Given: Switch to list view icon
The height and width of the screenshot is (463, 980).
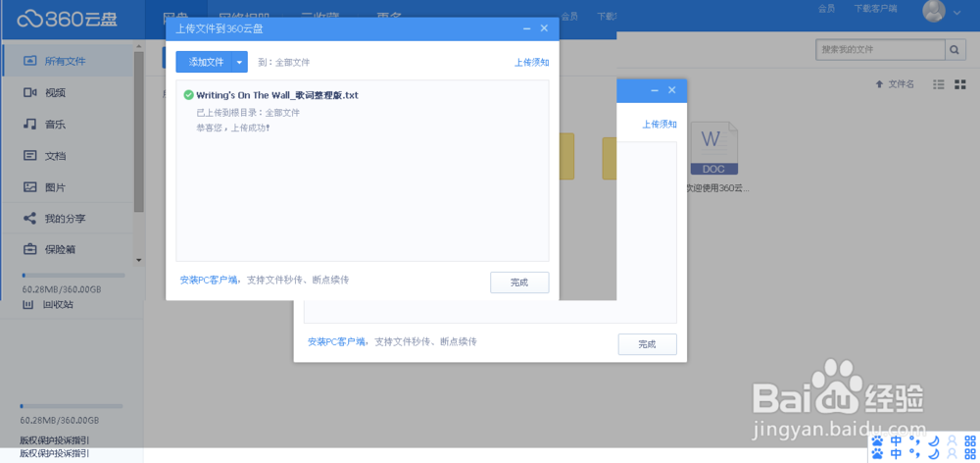Looking at the screenshot, I should (938, 83).
